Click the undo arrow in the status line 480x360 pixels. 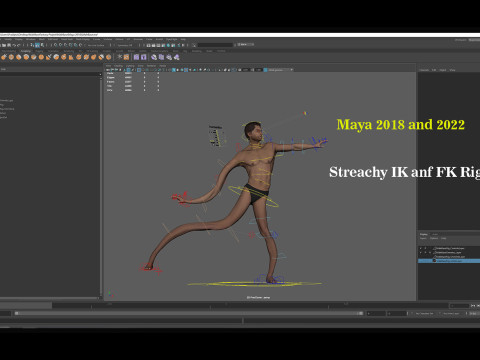pos(14,45)
